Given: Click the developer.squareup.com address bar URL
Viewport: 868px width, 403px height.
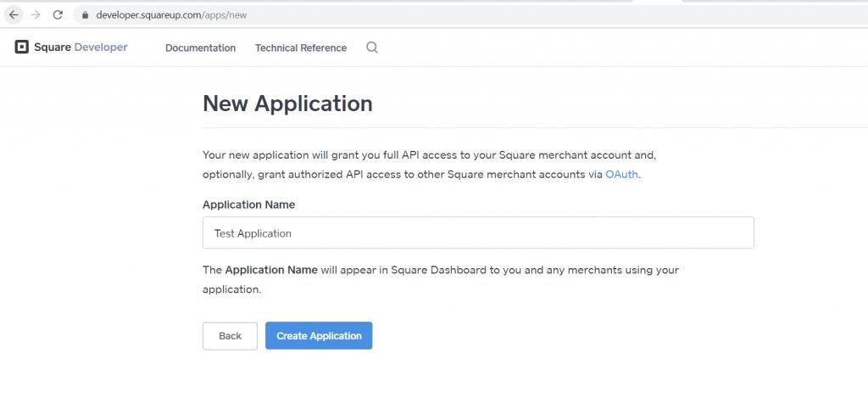Looking at the screenshot, I should coord(171,15).
